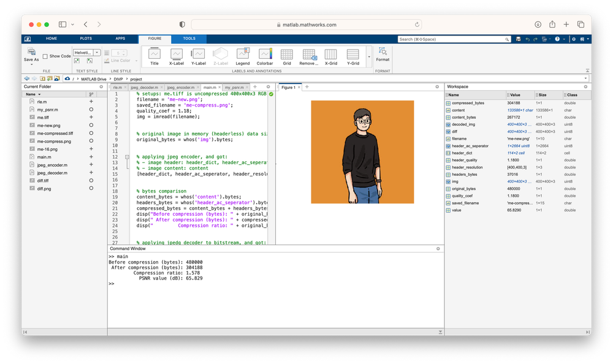Expand the Labels and Annotations overflow arrow
This screenshot has width=613, height=364.
pyautogui.click(x=369, y=56)
